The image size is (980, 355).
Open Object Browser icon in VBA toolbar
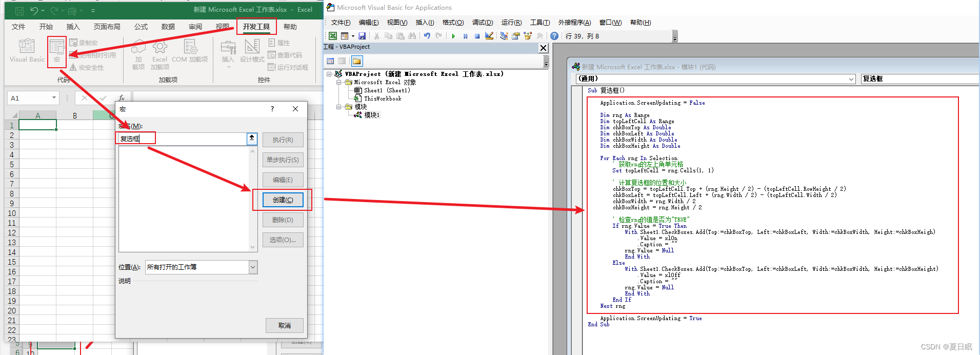point(528,36)
